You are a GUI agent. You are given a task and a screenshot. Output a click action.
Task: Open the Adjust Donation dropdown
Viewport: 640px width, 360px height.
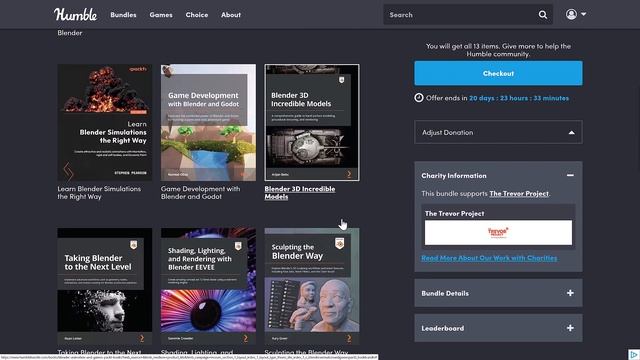point(498,132)
